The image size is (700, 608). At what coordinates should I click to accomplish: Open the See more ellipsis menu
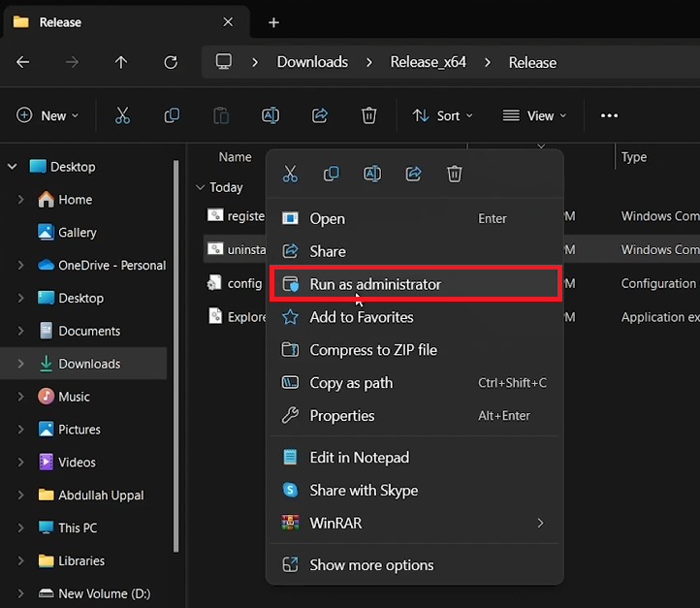point(609,115)
